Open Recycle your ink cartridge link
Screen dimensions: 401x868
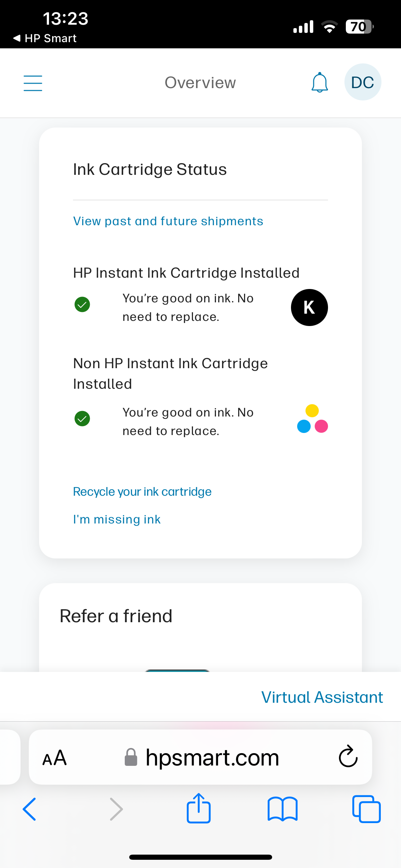[142, 492]
